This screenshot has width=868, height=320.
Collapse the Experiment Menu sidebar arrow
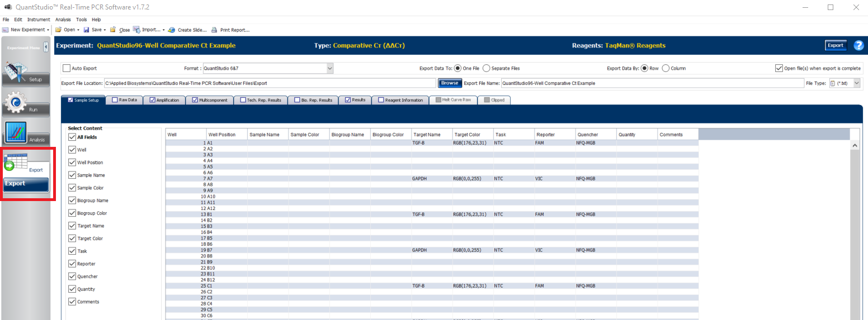coord(45,47)
